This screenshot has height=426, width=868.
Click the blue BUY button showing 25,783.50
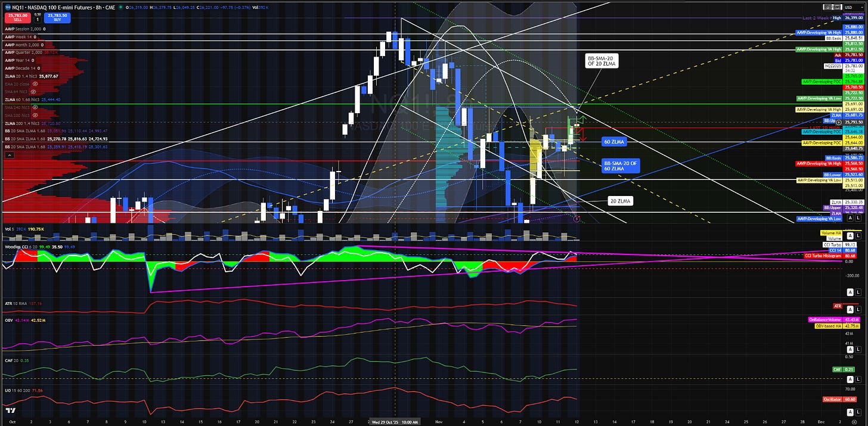click(x=57, y=18)
